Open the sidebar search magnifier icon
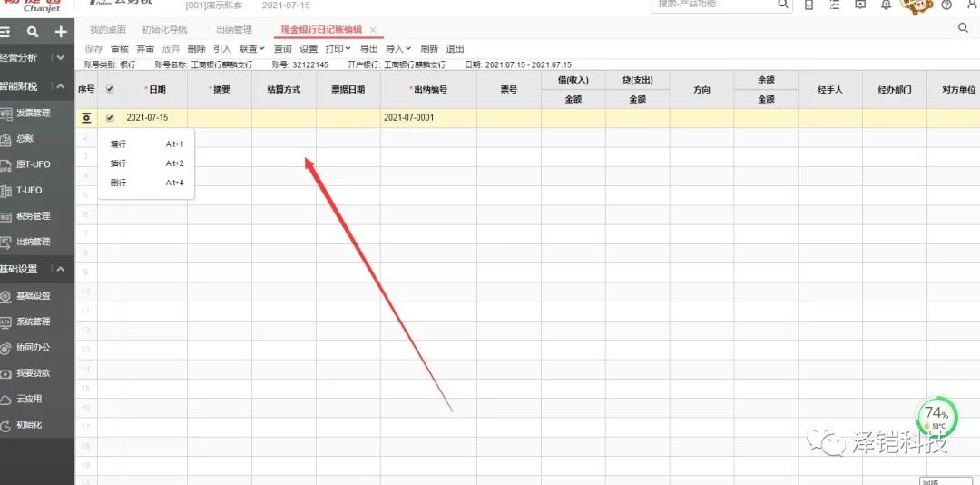980x485 pixels. pos(34,32)
